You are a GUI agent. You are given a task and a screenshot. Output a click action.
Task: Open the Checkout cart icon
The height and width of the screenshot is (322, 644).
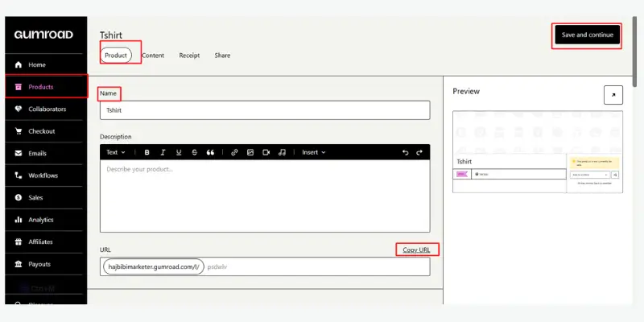(x=18, y=131)
